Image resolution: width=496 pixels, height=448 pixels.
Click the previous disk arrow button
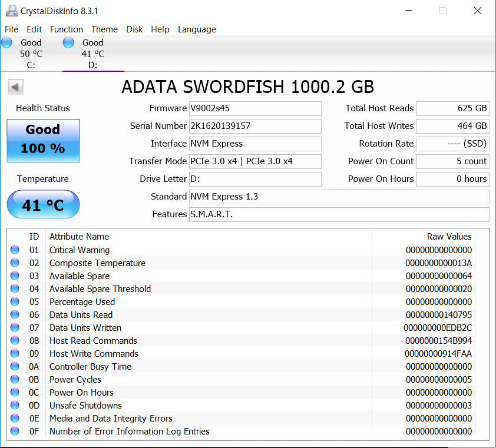click(15, 87)
